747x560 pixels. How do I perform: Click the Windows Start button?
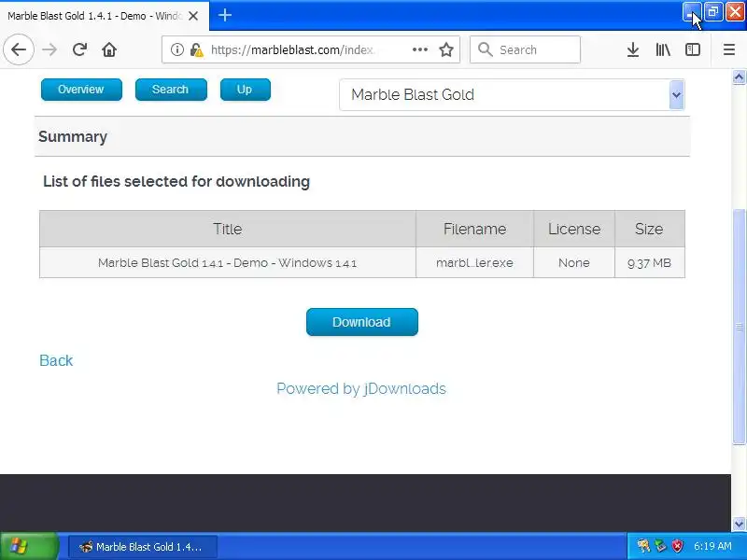tap(30, 546)
